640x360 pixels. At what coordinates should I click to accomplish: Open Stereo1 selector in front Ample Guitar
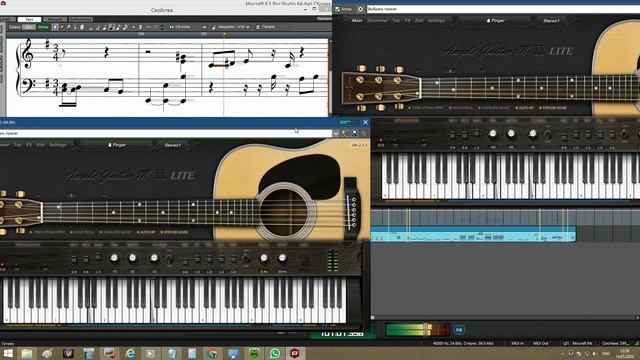coord(173,145)
